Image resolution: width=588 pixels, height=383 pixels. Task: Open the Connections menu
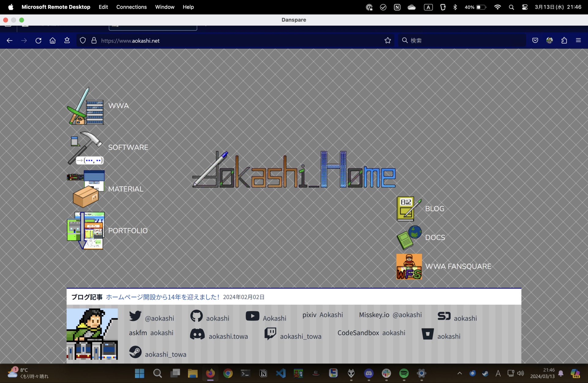(131, 7)
